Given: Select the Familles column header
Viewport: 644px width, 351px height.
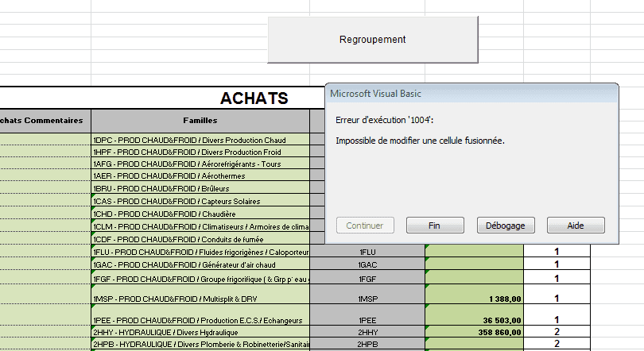Looking at the screenshot, I should 200,121.
